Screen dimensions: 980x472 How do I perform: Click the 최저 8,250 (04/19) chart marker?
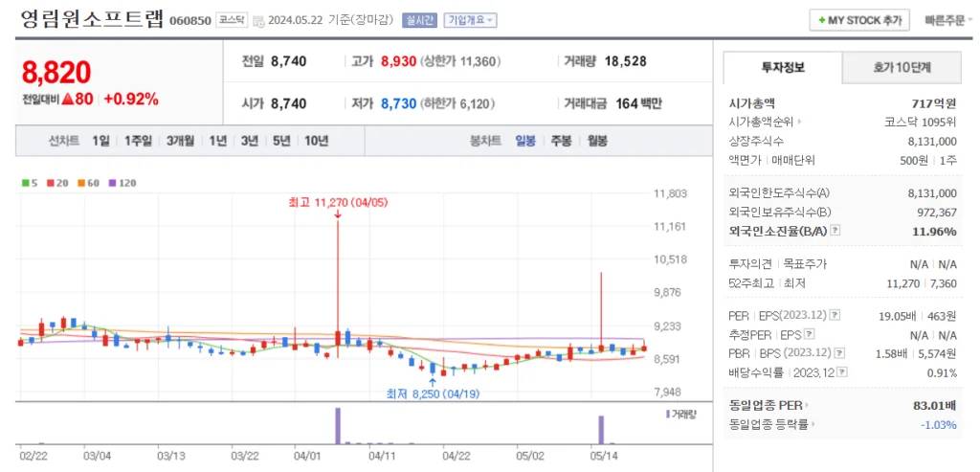point(434,393)
